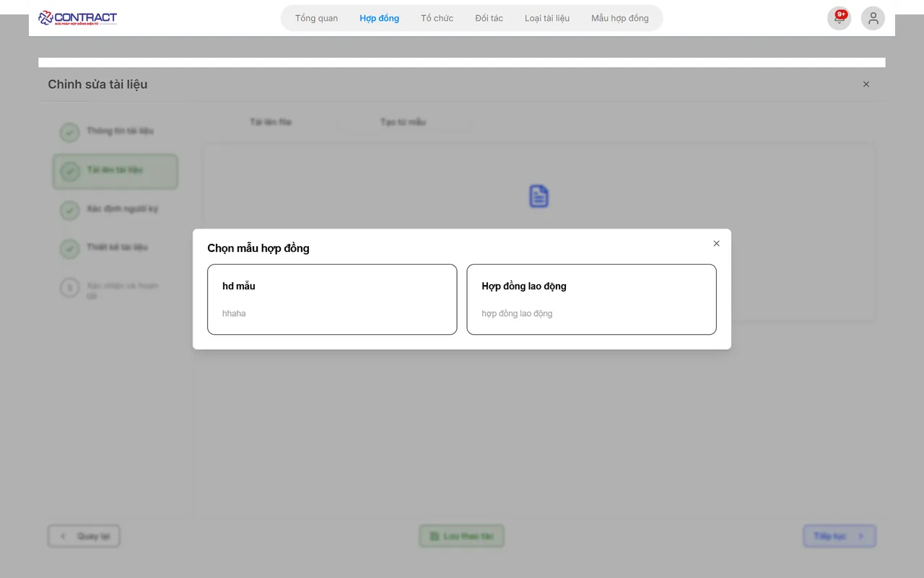
Task: Click the blue document icon in upload area
Action: [x=539, y=196]
